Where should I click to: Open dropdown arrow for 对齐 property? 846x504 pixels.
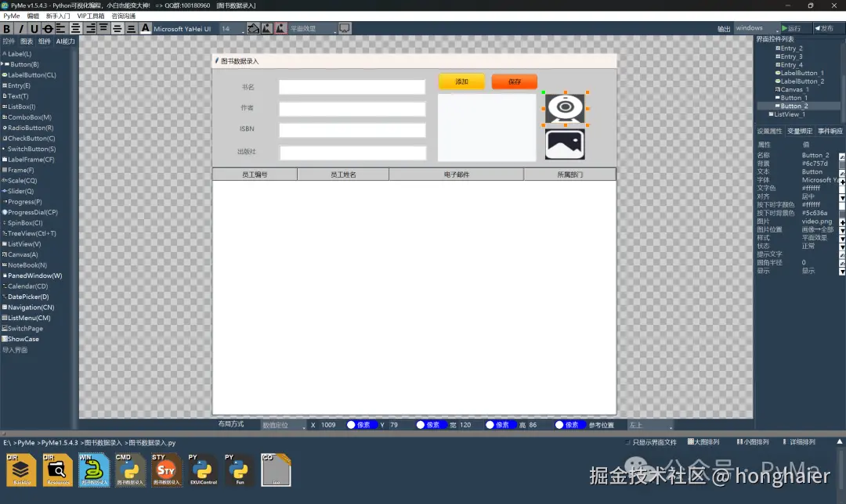coord(842,197)
